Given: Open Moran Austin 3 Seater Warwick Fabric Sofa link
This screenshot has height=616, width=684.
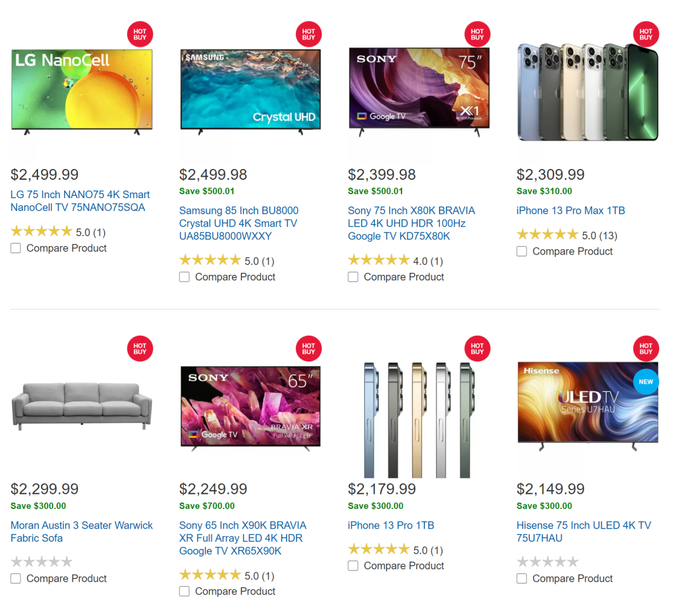Looking at the screenshot, I should (82, 531).
